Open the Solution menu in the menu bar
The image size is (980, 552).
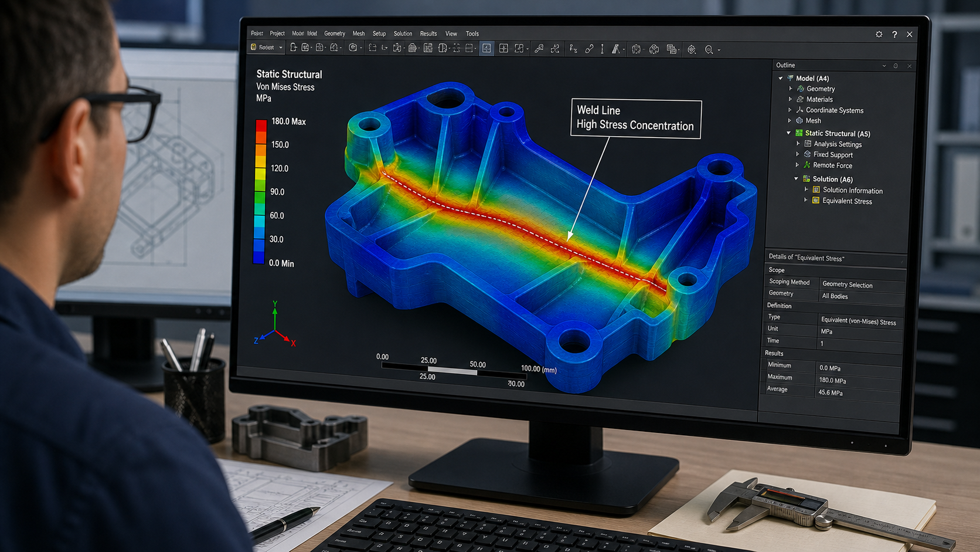[x=403, y=33]
